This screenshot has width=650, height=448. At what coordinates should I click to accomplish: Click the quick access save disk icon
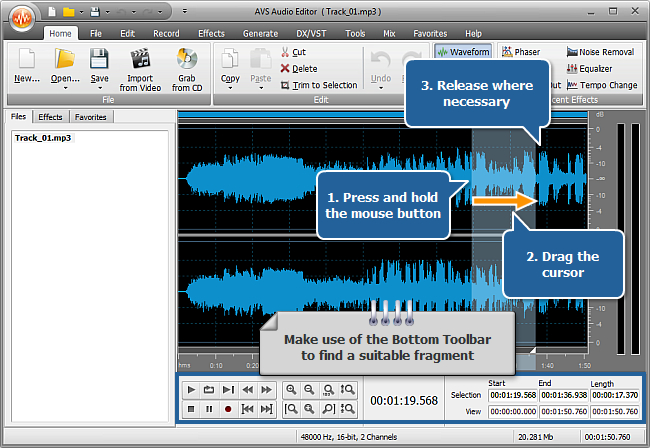point(95,12)
